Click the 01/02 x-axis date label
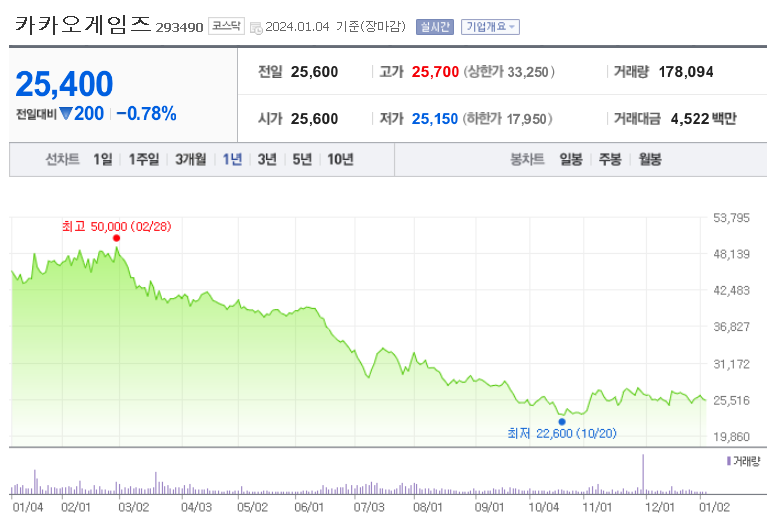767x527 pixels. point(714,507)
